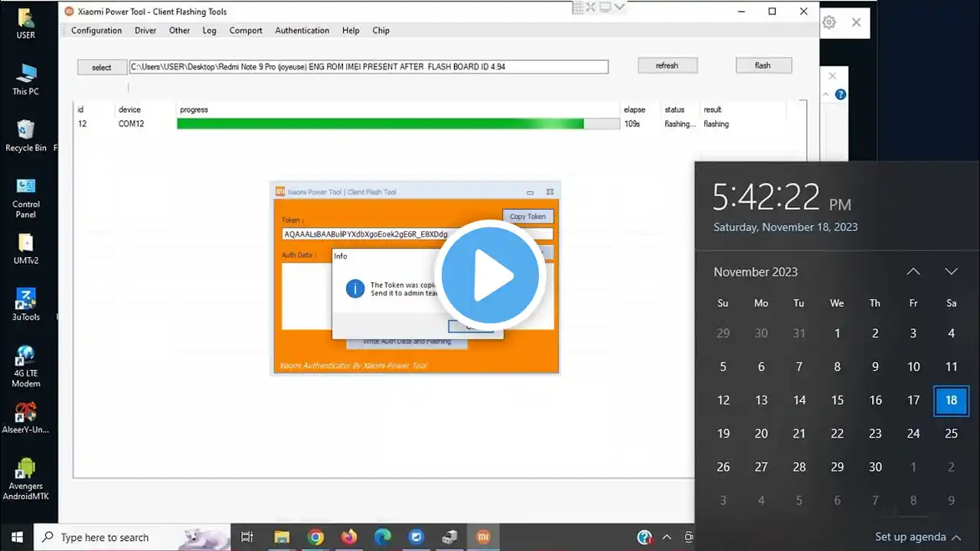This screenshot has height=551, width=980.
Task: Launch 3uTools from the desktop
Action: tap(25, 305)
